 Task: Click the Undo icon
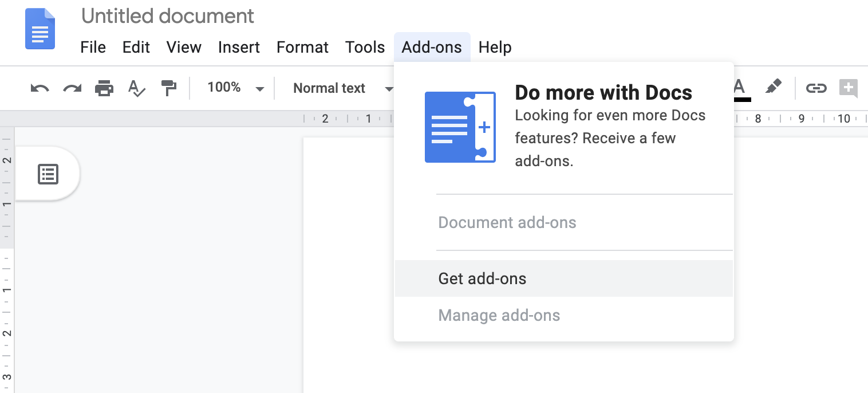click(39, 88)
